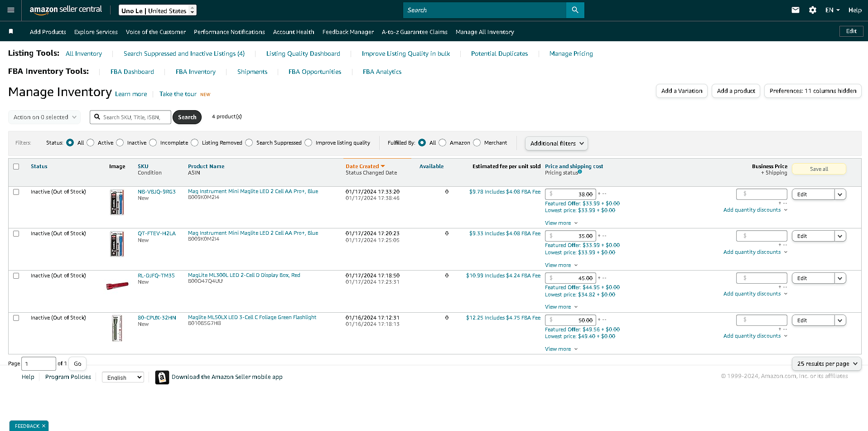
Task: Open Search Suppressed and Inactive Listings (4)
Action: [x=184, y=53]
